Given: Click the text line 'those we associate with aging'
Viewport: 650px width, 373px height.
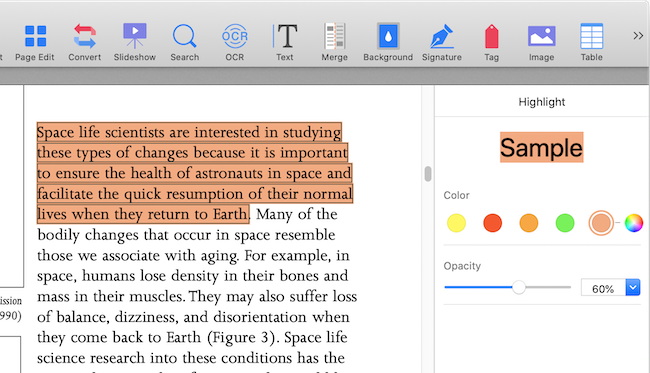Looking at the screenshot, I should (x=193, y=256).
